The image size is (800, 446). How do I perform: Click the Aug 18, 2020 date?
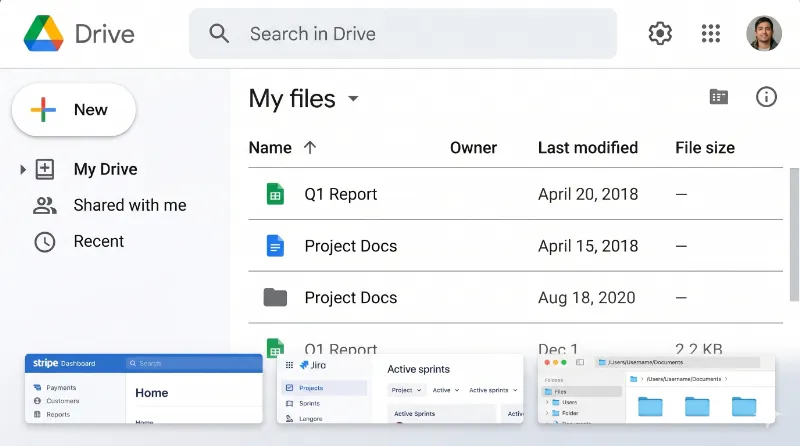tap(587, 298)
